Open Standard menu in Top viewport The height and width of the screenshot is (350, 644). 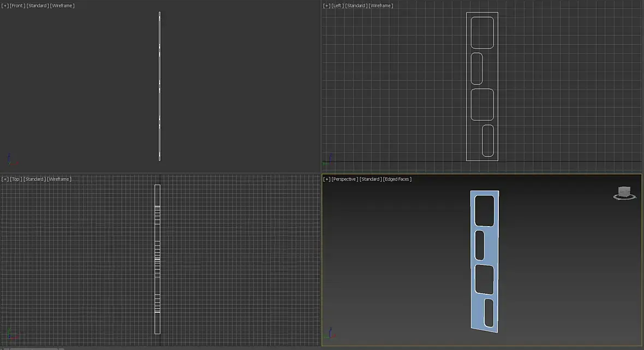[x=34, y=179]
